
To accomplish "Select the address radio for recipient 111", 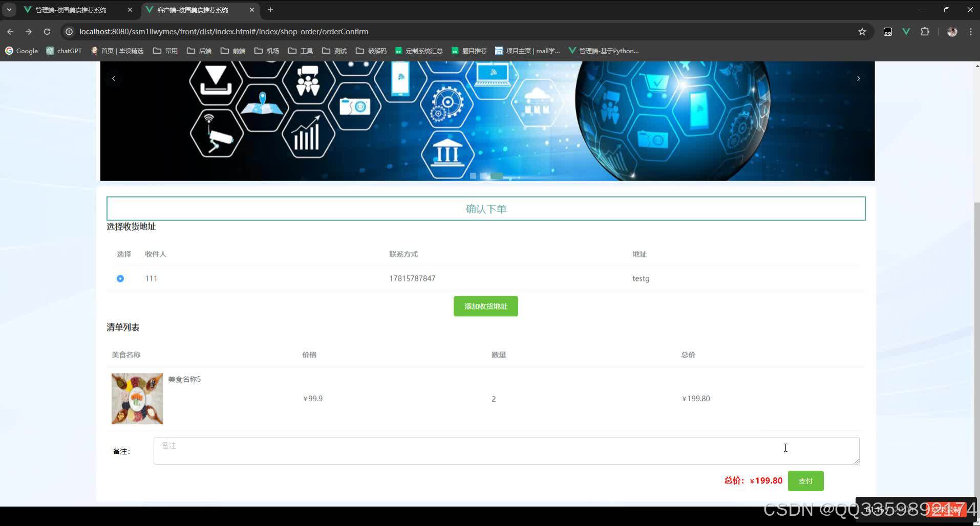I will (x=120, y=279).
